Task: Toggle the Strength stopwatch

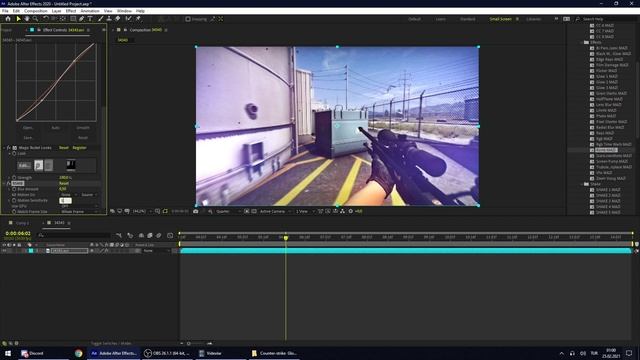Action: [14, 178]
